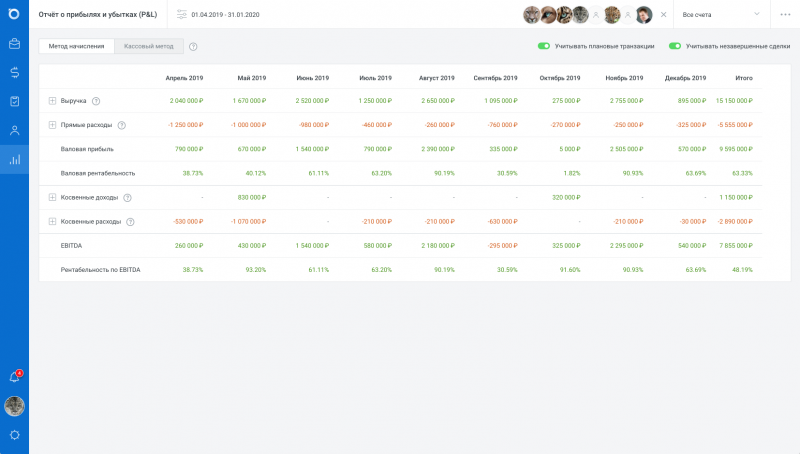Image resolution: width=800 pixels, height=454 pixels.
Task: Open the settings gear in the sidebar
Action: click(x=14, y=435)
